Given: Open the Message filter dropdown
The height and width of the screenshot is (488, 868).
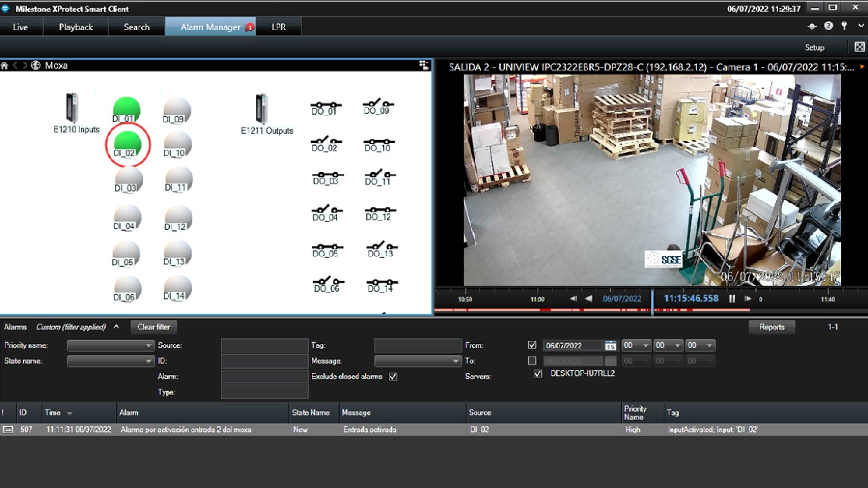Looking at the screenshot, I should click(418, 361).
